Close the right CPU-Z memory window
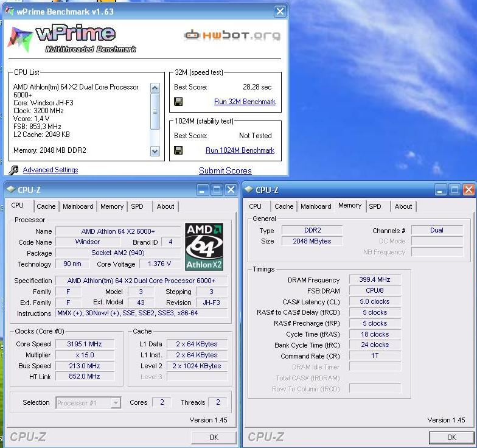 tap(468, 190)
